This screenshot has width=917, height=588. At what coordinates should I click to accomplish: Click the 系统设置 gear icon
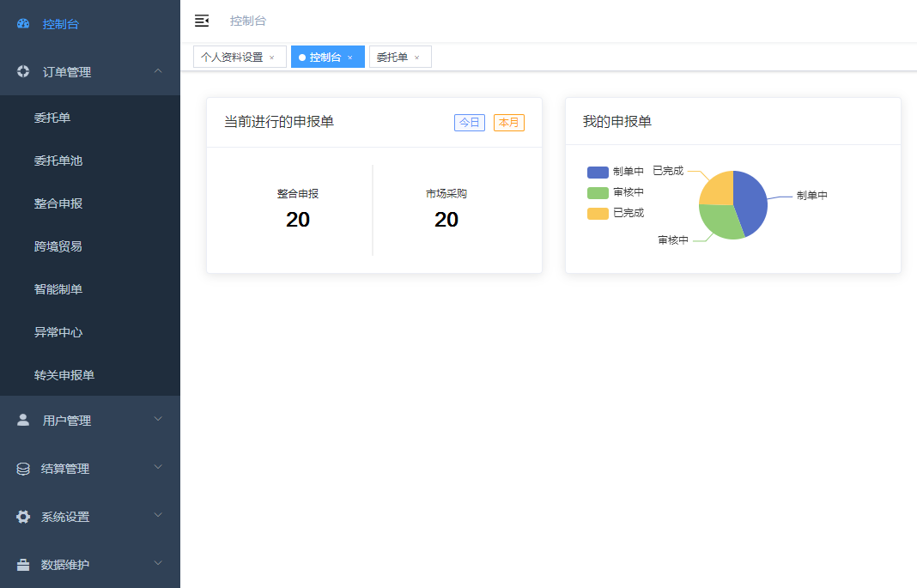(23, 517)
